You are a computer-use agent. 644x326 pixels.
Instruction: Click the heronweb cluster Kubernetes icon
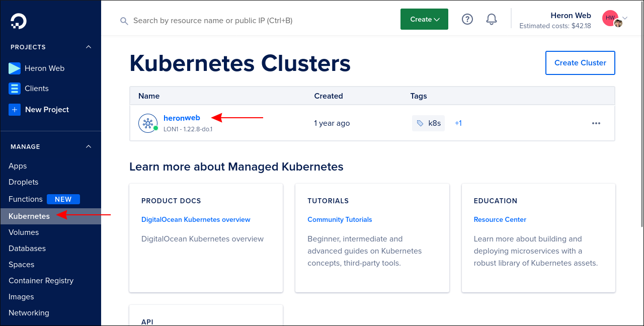147,123
